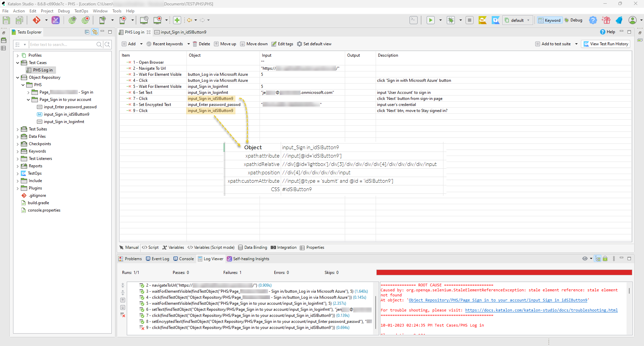Collapse all in Tests Explorer

pos(87,32)
